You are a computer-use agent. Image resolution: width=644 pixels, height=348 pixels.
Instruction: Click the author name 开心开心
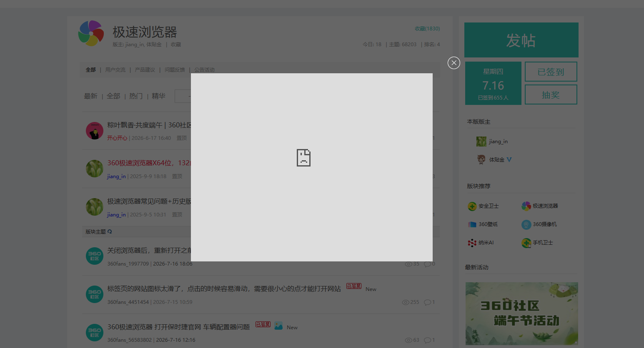(117, 138)
